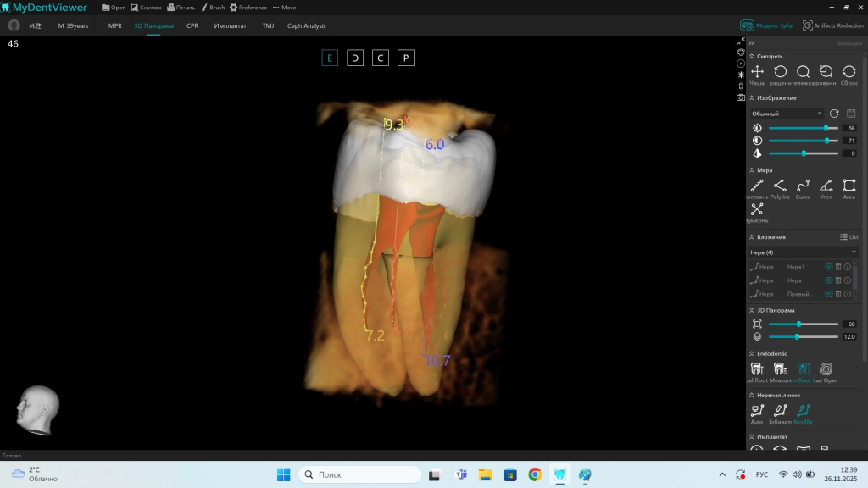The height and width of the screenshot is (488, 868).
Task: Select the Угол angle measurement tool
Action: click(826, 186)
